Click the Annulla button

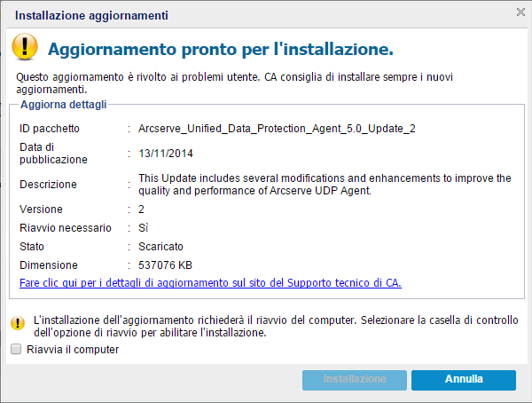464,379
